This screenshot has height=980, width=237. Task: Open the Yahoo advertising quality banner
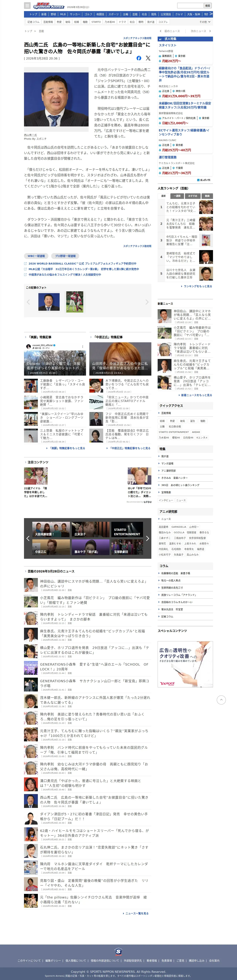coord(185,664)
